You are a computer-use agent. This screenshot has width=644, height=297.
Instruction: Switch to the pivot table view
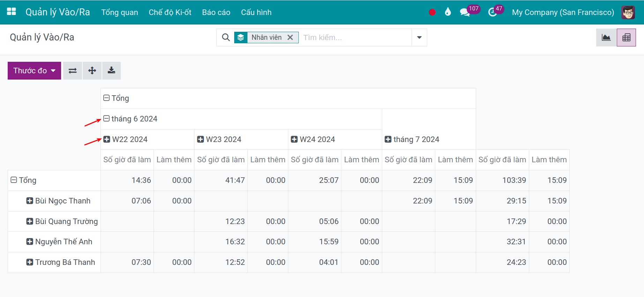coord(626,37)
